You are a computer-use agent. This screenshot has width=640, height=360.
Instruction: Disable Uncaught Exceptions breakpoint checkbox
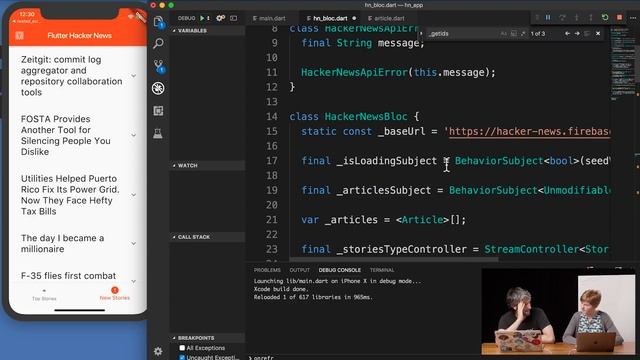[182, 358]
